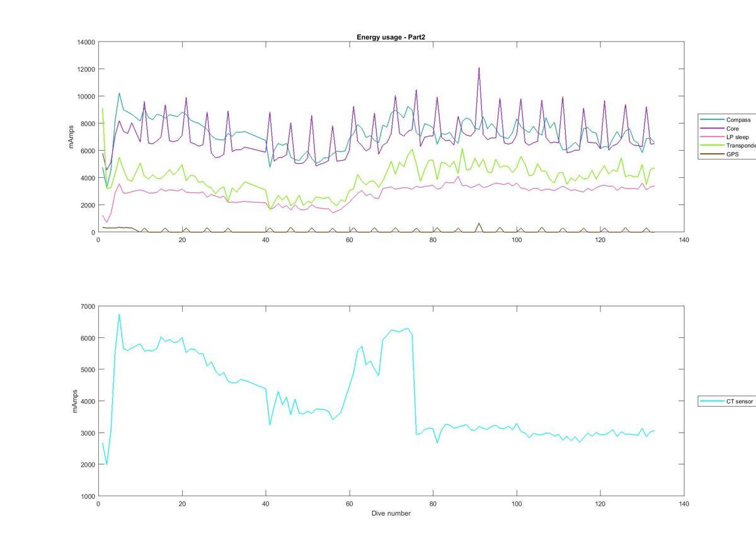Select the LP sleep legend entry
Screen dimensions: 756x558
[726, 137]
